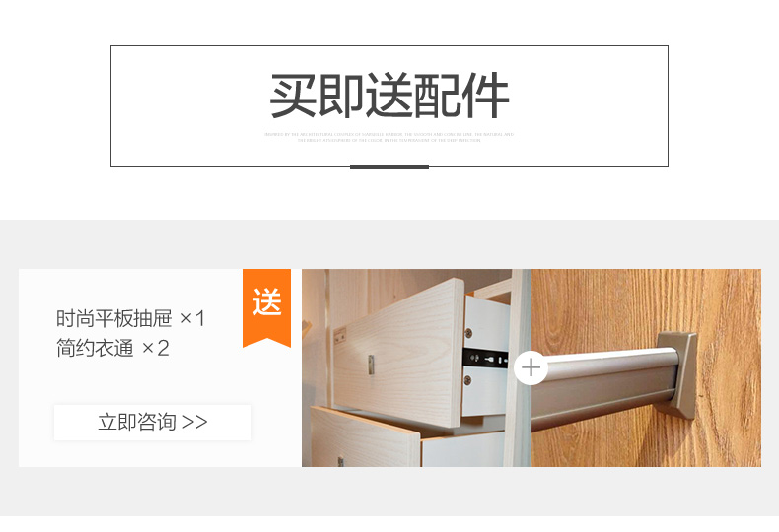
Task: Click the metal handle on the upper drawer
Action: (371, 365)
